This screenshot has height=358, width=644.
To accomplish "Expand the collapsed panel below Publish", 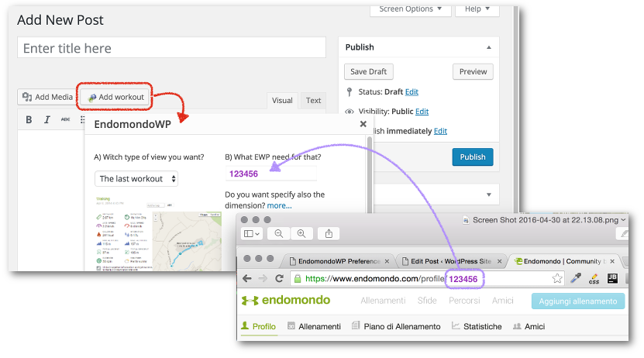I will [489, 194].
